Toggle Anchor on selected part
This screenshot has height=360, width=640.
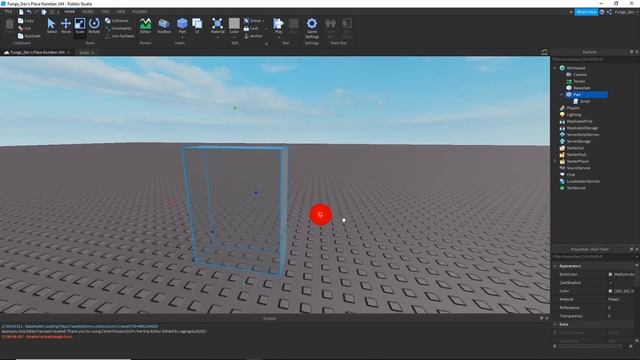253,36
